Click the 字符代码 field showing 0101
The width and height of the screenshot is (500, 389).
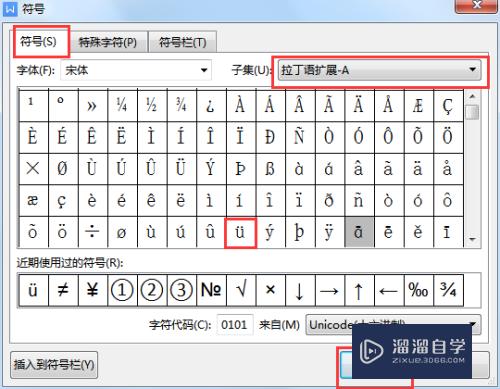click(235, 324)
